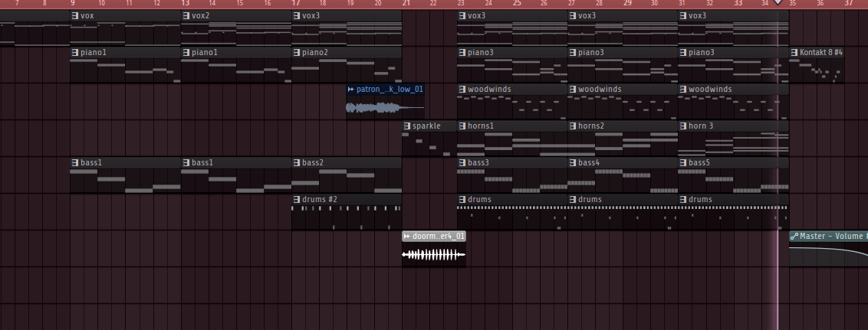Jump to bar 29 on the timeline ruler
The width and height of the screenshot is (868, 330).
coord(627,3)
